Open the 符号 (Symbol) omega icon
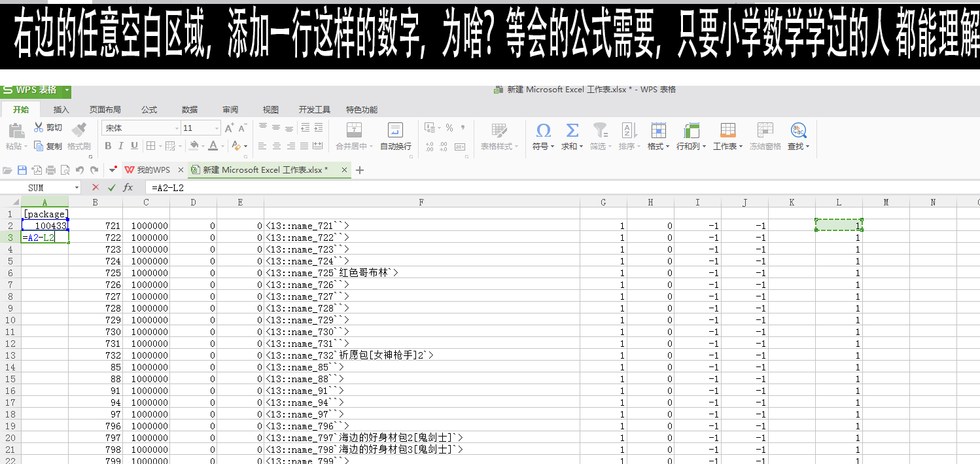This screenshot has height=464, width=980. coord(543,130)
